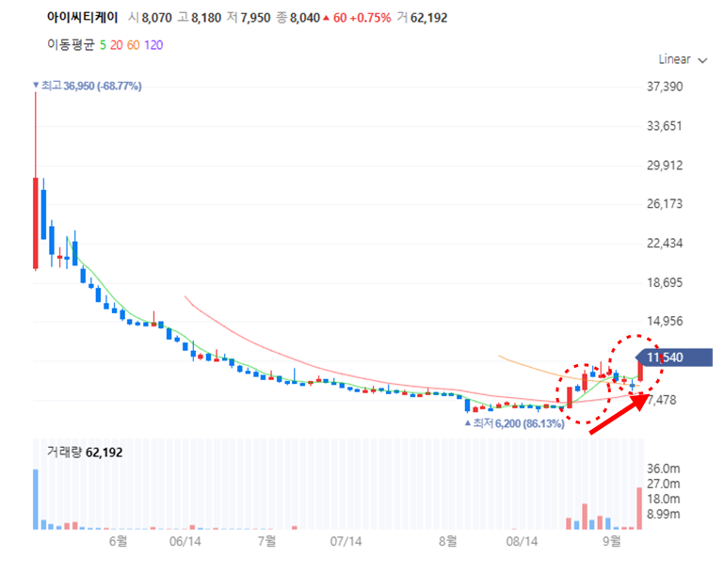Image resolution: width=724 pixels, height=588 pixels.
Task: Toggle the 20-day moving average line
Action: tap(117, 45)
